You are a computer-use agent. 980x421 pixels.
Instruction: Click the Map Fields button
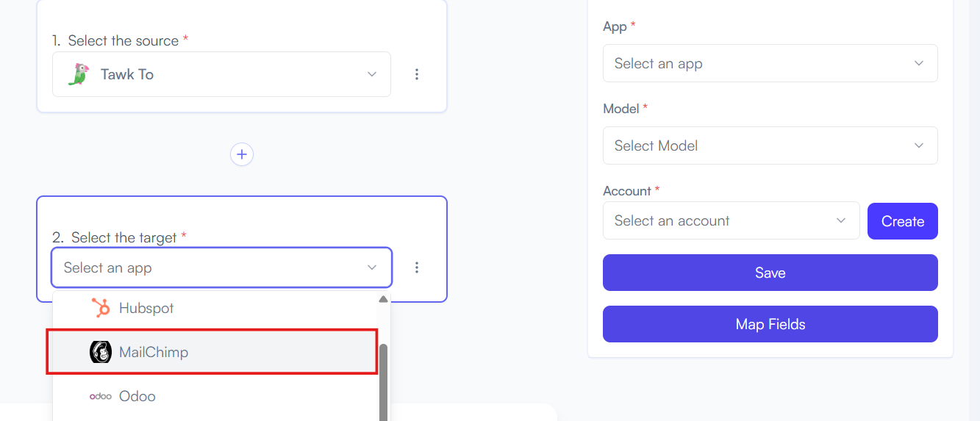(770, 324)
